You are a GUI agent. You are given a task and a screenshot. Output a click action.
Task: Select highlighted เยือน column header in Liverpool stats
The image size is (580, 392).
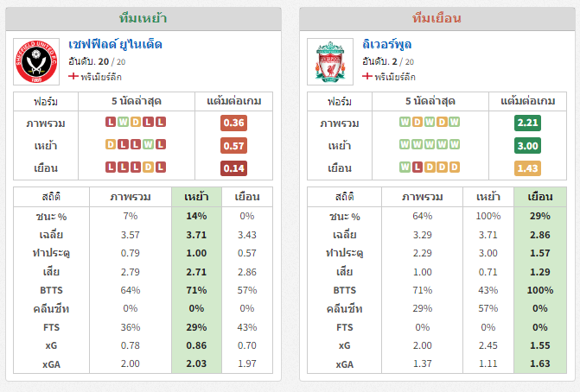coord(540,197)
